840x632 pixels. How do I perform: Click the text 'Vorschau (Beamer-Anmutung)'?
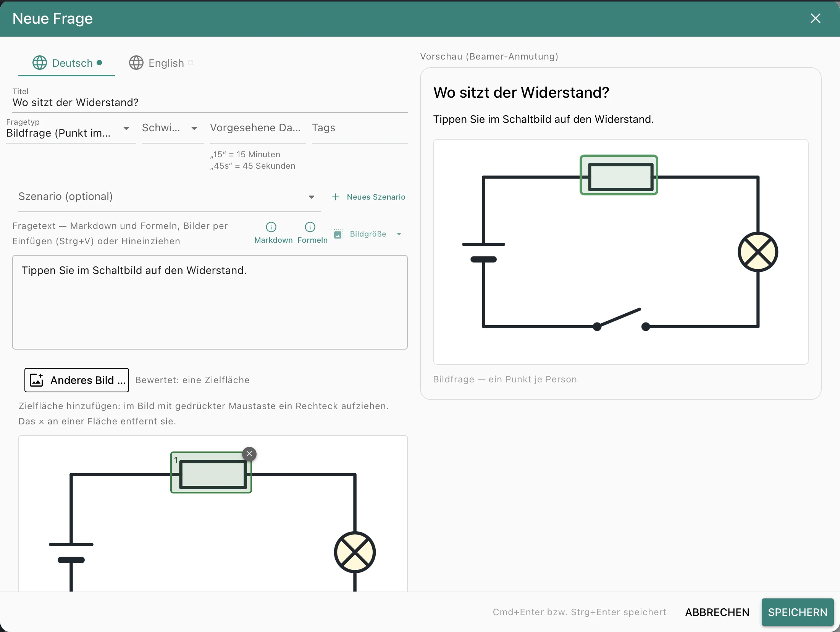(489, 56)
